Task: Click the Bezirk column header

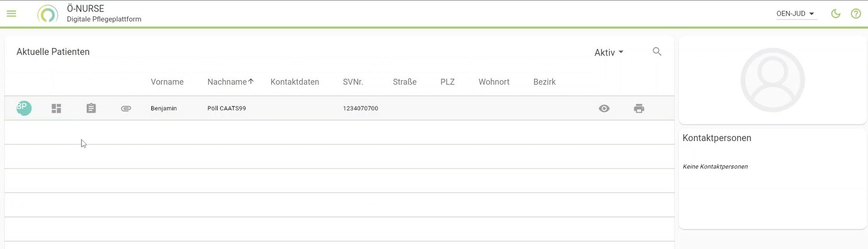Action: pyautogui.click(x=544, y=82)
